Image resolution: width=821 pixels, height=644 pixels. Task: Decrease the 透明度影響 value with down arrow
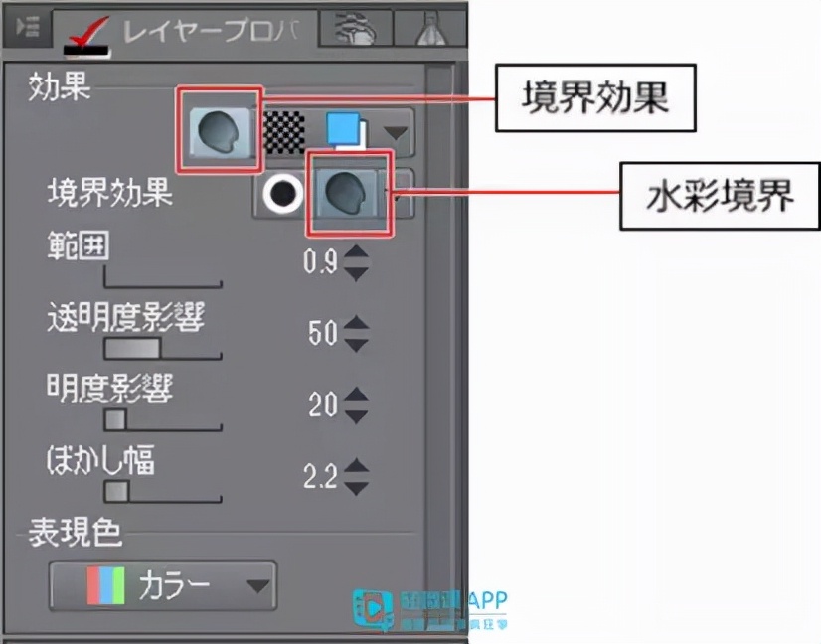click(357, 345)
